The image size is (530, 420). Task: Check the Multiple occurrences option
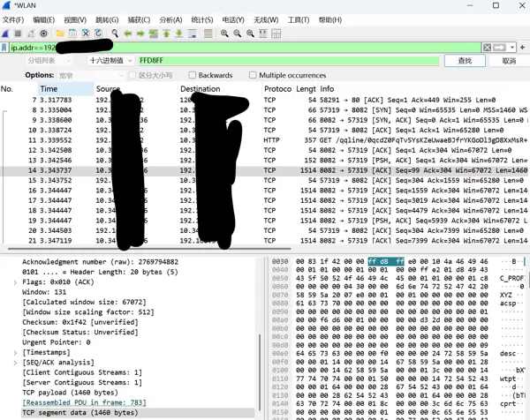point(254,75)
